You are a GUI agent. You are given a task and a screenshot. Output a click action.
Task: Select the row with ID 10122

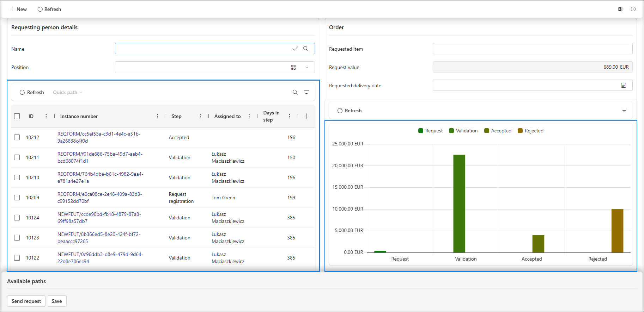click(x=17, y=258)
